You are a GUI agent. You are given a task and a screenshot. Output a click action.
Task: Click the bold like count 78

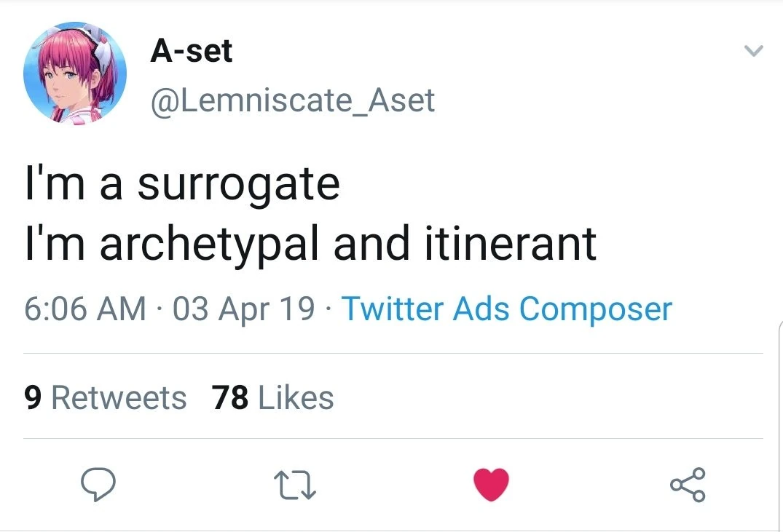point(230,397)
